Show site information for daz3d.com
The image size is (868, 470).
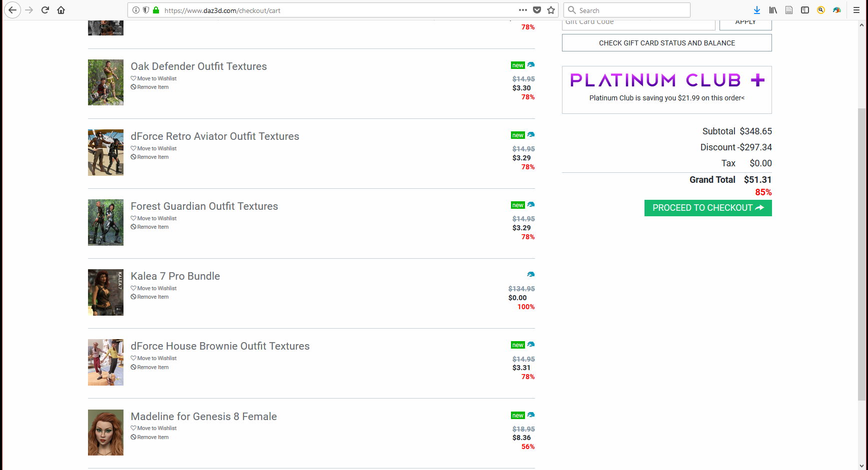click(x=136, y=10)
